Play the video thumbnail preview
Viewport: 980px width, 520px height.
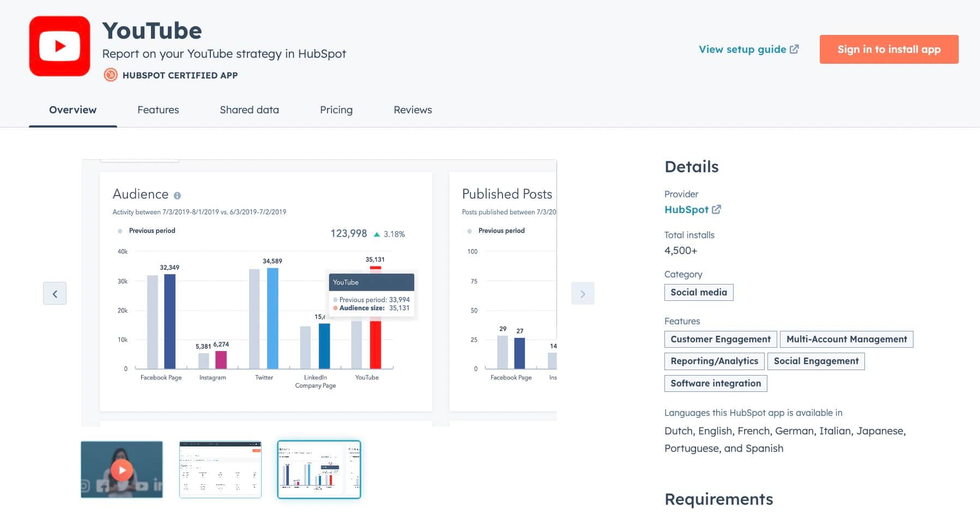(122, 469)
